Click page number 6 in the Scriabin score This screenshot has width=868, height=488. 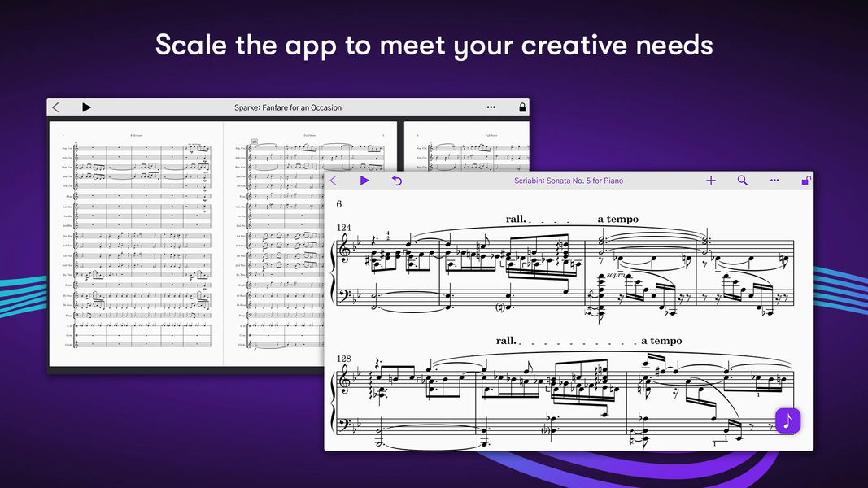click(x=339, y=204)
